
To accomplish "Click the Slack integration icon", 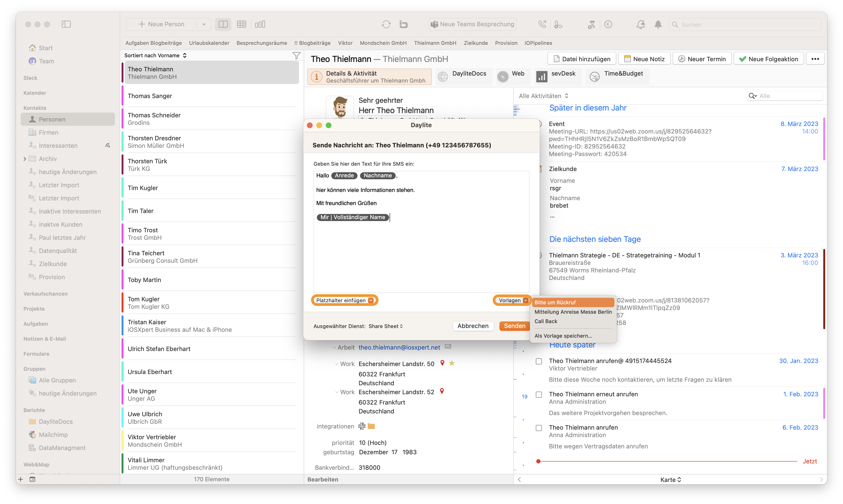I will pos(362,426).
